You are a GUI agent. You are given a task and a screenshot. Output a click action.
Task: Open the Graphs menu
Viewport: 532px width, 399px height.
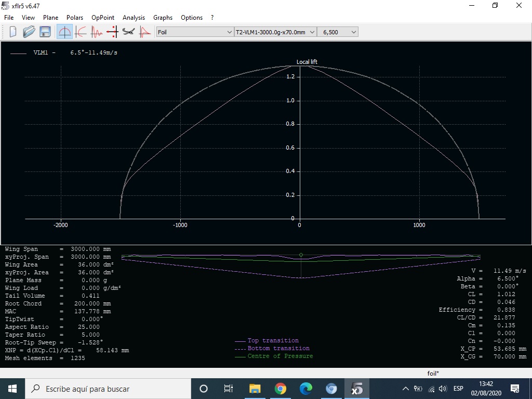click(x=163, y=18)
